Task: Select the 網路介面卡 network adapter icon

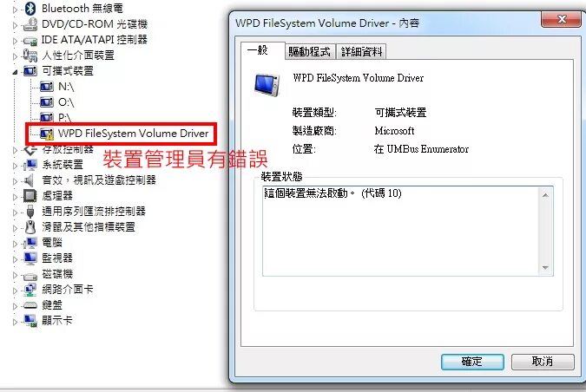Action: click(30, 290)
